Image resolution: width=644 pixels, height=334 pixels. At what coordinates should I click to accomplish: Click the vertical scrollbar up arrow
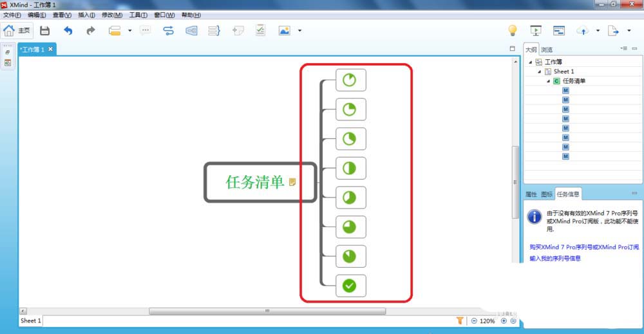tap(515, 62)
